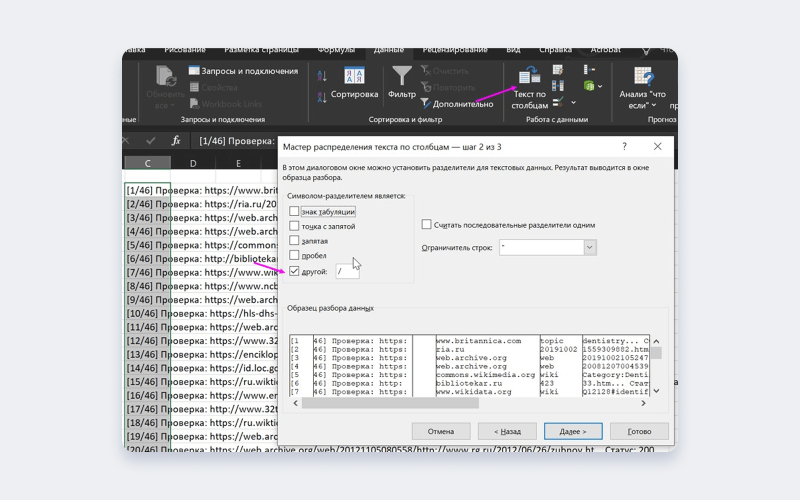The width and height of the screenshot is (800, 500).
Task: Enable the знак табуляции checkbox
Action: click(294, 212)
